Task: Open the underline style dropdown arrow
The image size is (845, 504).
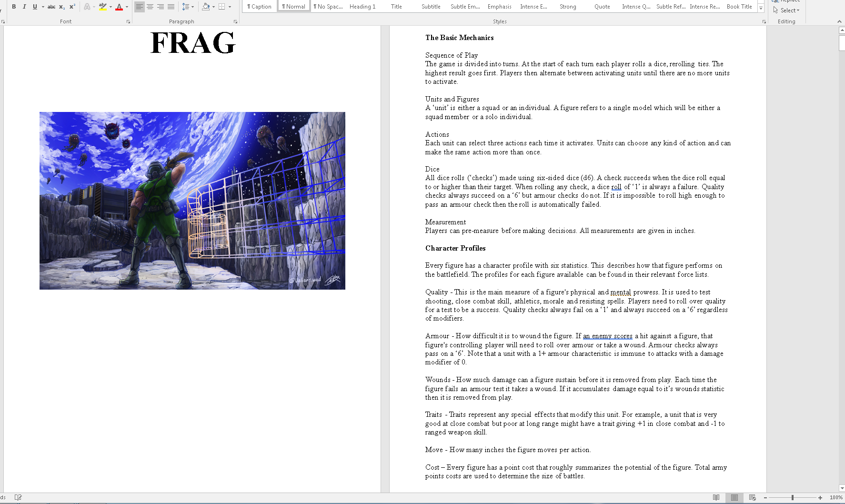Action: [43, 7]
